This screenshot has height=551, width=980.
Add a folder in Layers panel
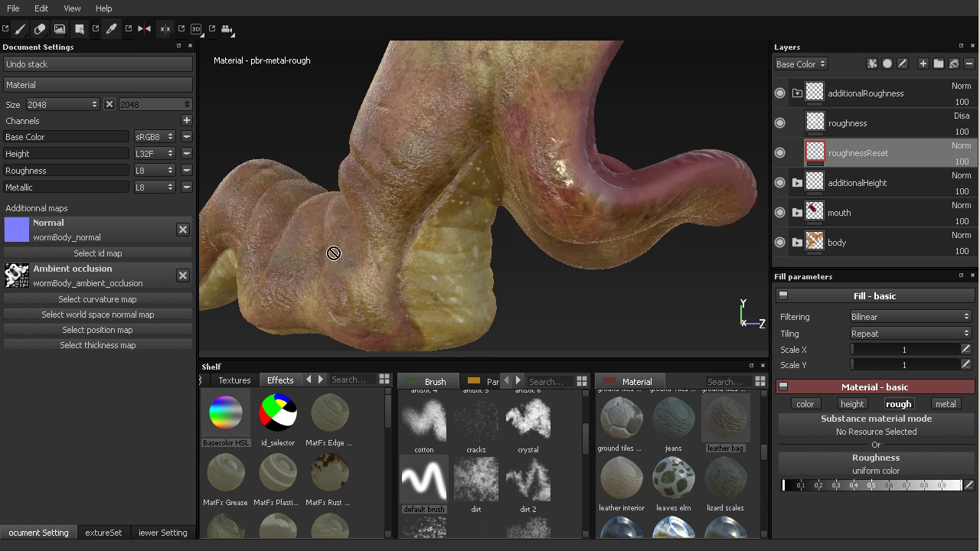click(939, 64)
